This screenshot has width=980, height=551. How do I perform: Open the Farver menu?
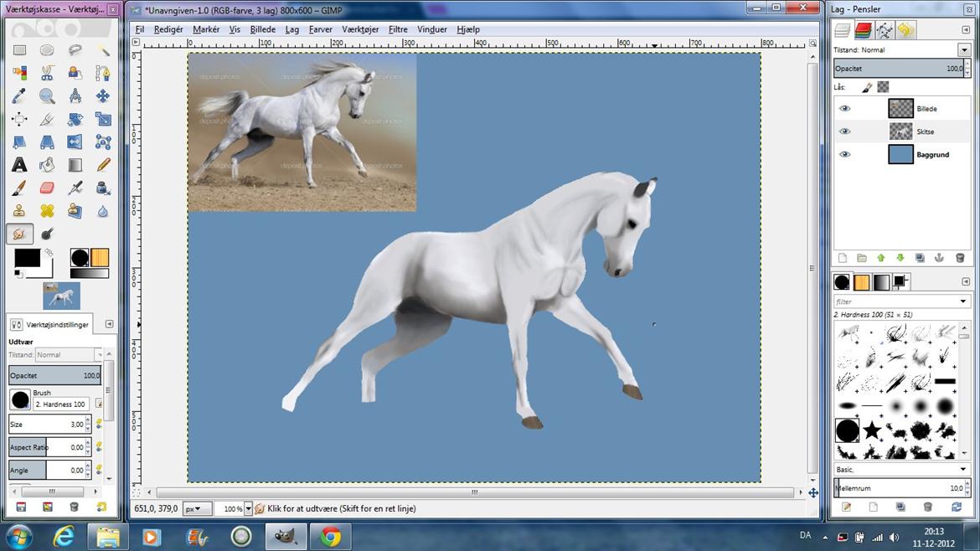pos(320,29)
